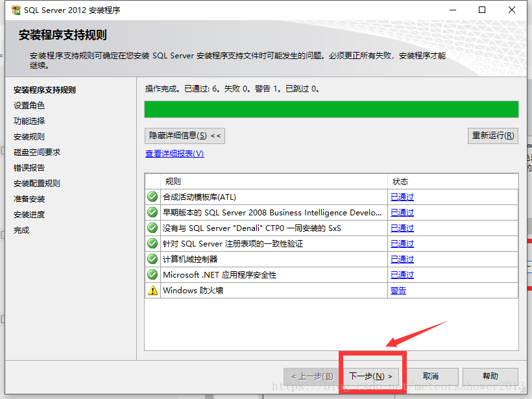Screen dimensions: 532x399
Task: Open 已通过 status for Microsoft .NET 应用程序安全性
Action: pyautogui.click(x=402, y=275)
